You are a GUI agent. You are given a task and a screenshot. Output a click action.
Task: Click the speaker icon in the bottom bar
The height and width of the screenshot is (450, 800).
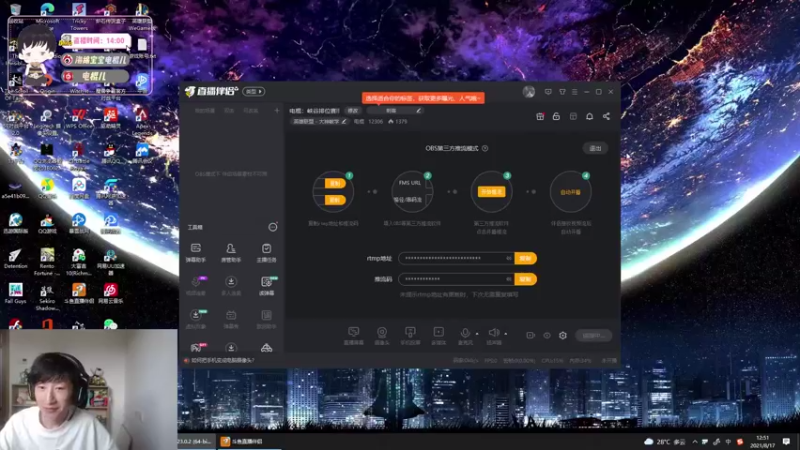493,335
